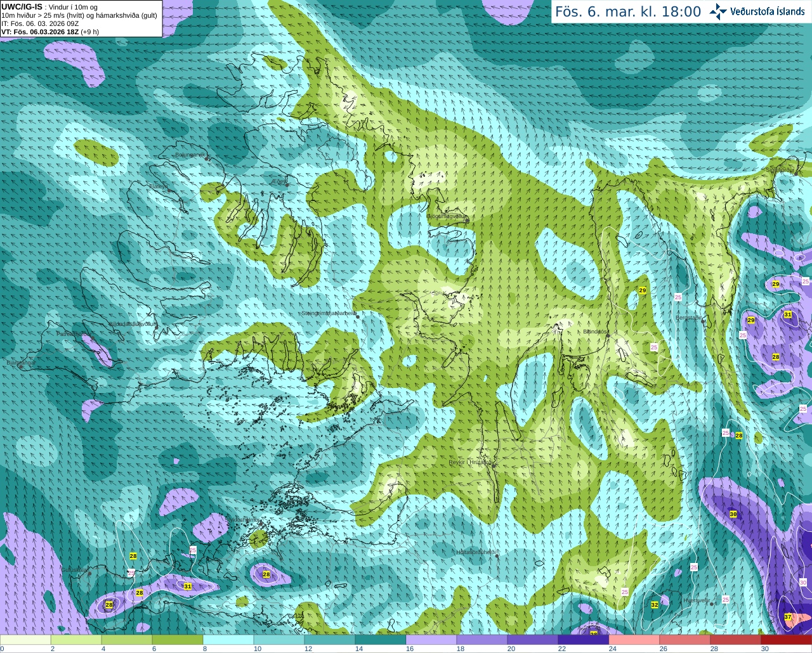Viewport: 812px width, 653px height.
Task: Pick the pale cyan 8–10 legend swatch
Action: click(228, 640)
